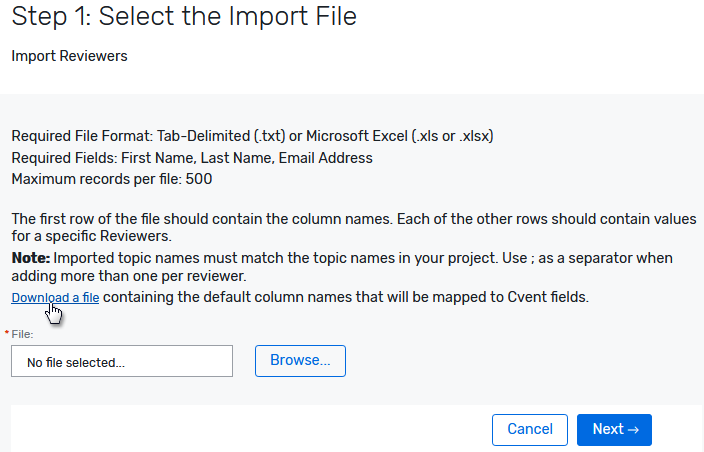Click the red required asterisk beside File
Image resolution: width=704 pixels, height=452 pixels.
pos(8,334)
